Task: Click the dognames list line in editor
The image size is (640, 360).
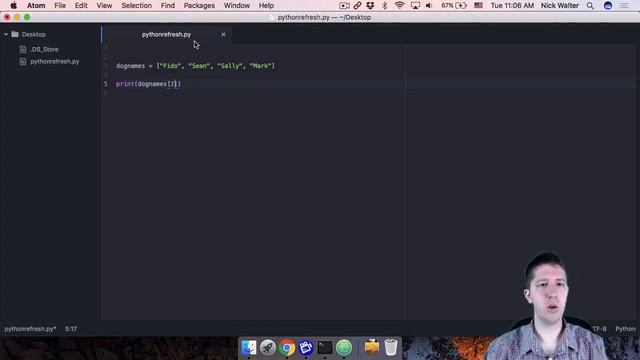Action: [x=195, y=66]
